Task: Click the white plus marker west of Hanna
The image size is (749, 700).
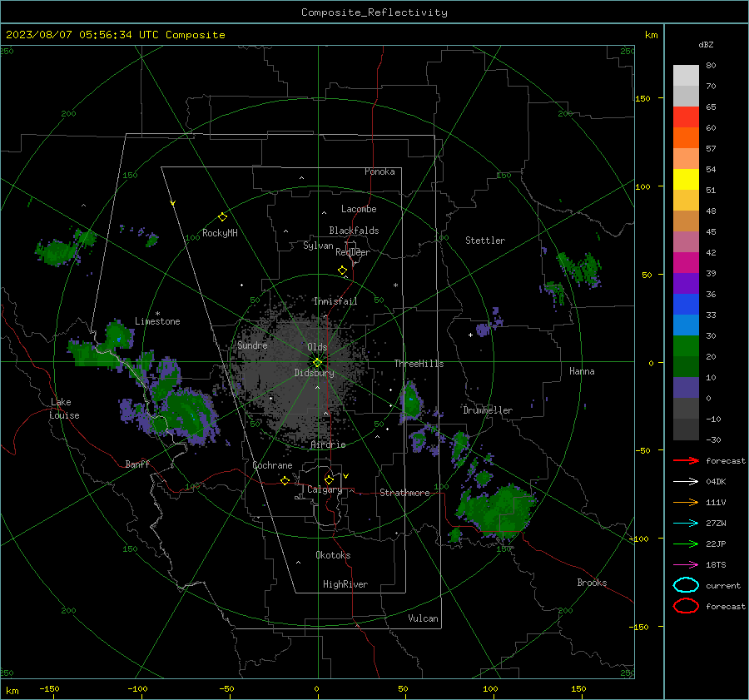Action: 470,335
